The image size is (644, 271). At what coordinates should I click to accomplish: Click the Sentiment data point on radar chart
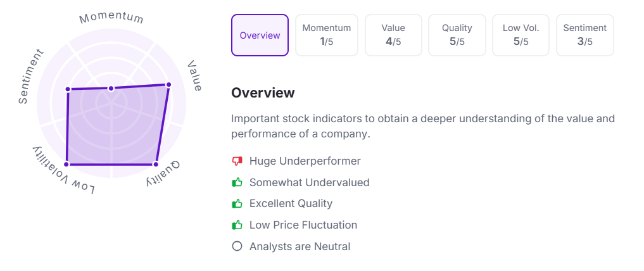coord(68,89)
